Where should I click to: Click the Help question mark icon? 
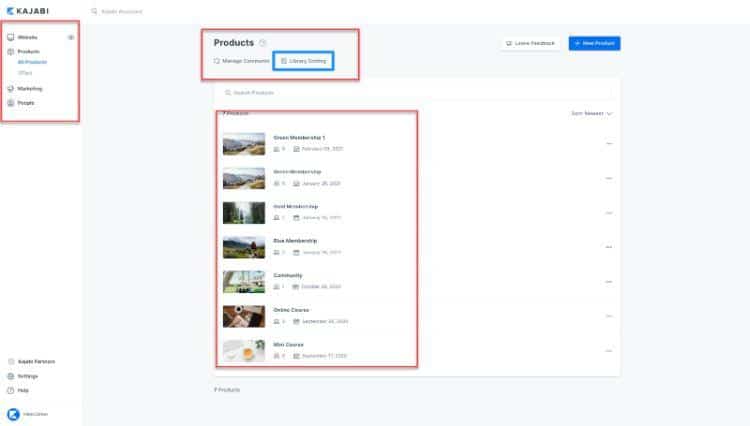11,391
